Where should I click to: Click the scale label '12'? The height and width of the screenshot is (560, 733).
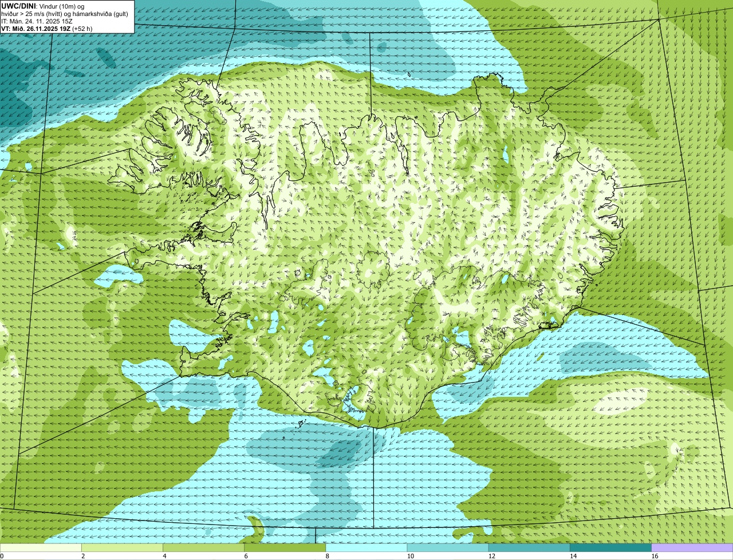tap(492, 556)
